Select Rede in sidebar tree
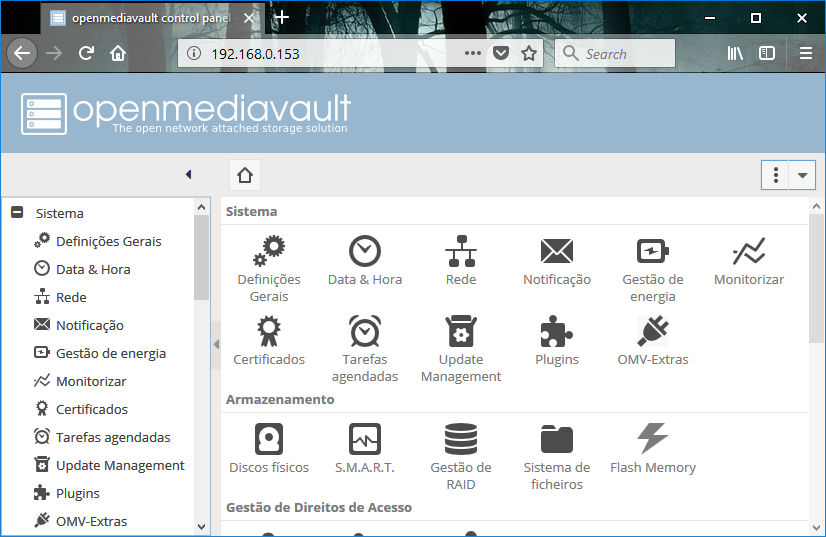826x537 pixels. coord(71,297)
